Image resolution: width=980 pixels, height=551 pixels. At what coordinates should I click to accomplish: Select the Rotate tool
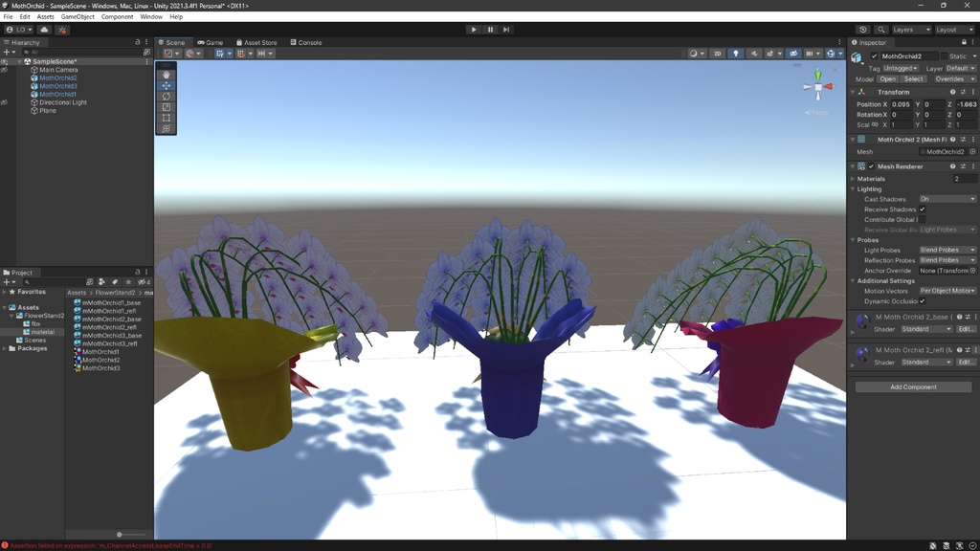(167, 97)
